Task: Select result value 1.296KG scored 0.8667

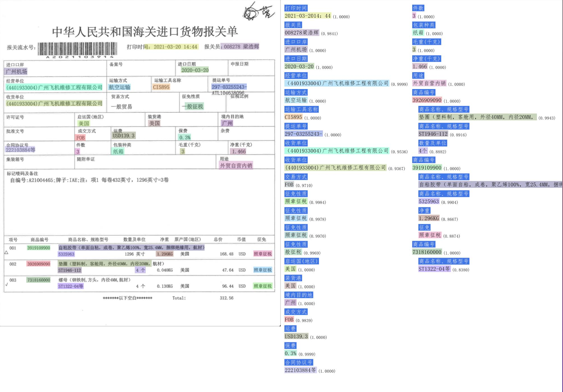Action: [x=428, y=218]
